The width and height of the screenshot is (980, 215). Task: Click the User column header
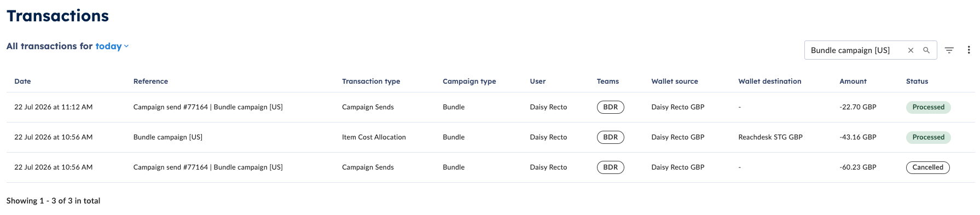537,82
